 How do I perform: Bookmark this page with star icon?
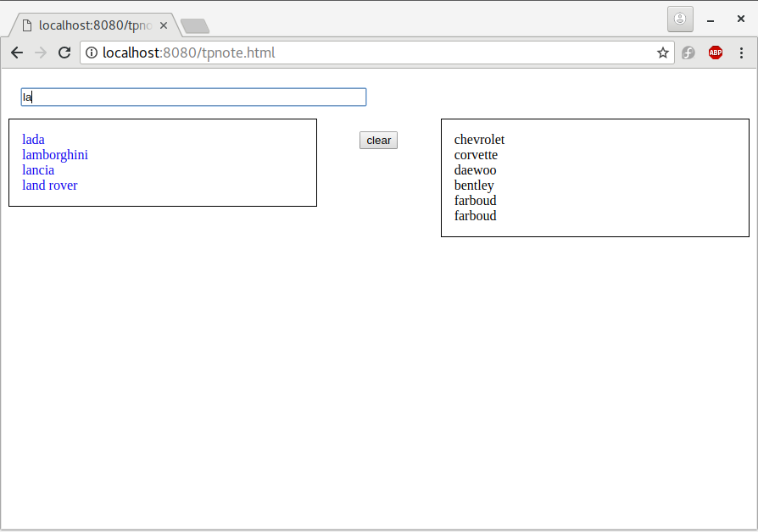pyautogui.click(x=663, y=53)
